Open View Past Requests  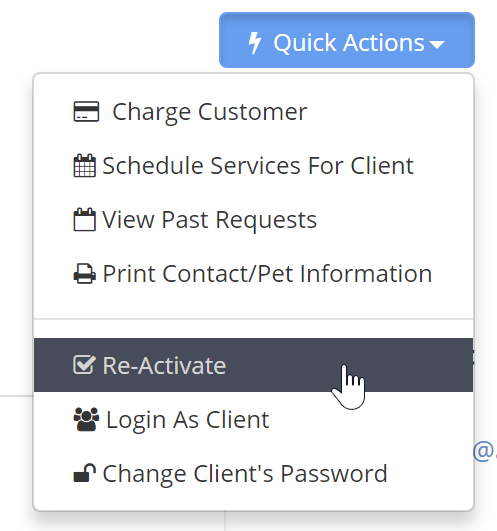tap(210, 220)
